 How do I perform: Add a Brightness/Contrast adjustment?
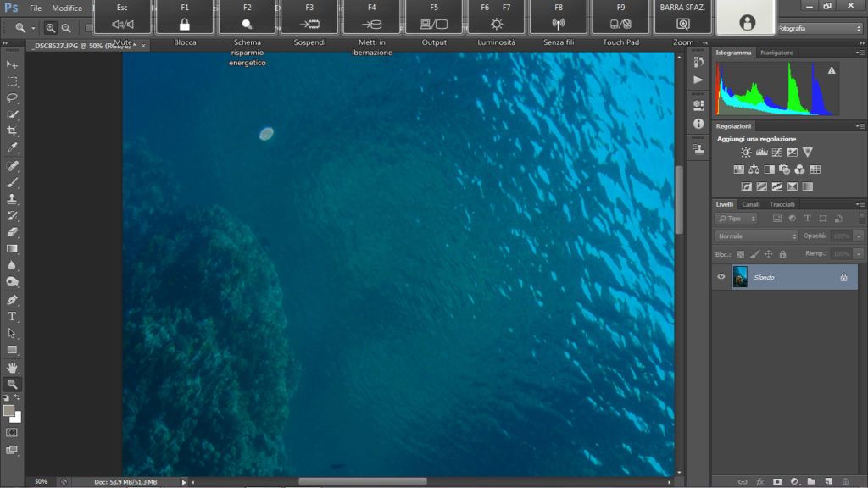[746, 152]
